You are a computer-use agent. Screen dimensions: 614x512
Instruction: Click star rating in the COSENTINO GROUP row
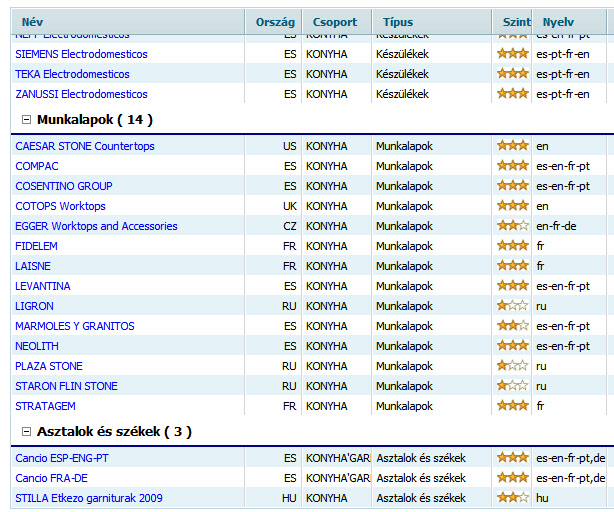513,186
